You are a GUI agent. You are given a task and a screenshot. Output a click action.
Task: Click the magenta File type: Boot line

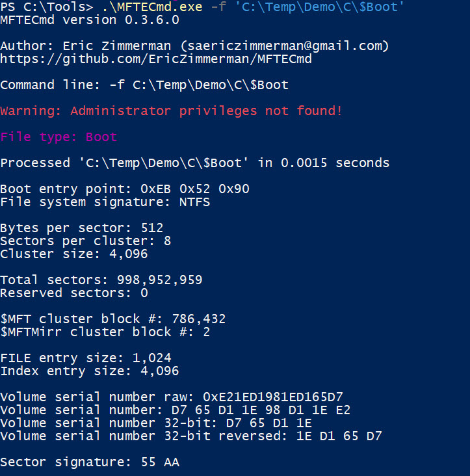59,137
